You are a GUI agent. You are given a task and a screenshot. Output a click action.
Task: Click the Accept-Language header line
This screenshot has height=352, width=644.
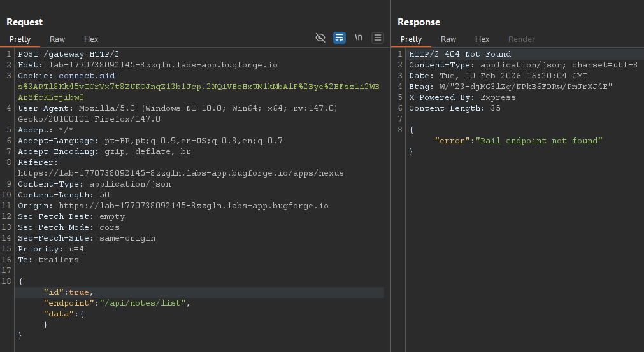click(x=150, y=141)
